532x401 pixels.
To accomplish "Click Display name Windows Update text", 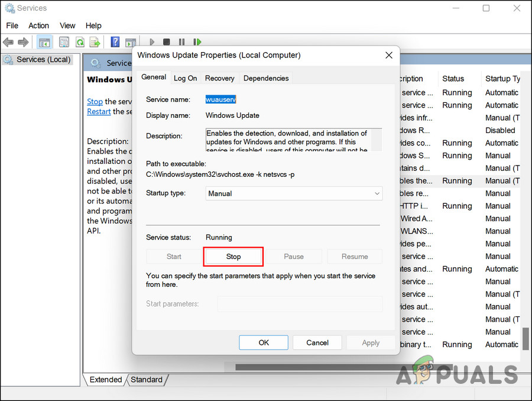I will click(x=232, y=115).
